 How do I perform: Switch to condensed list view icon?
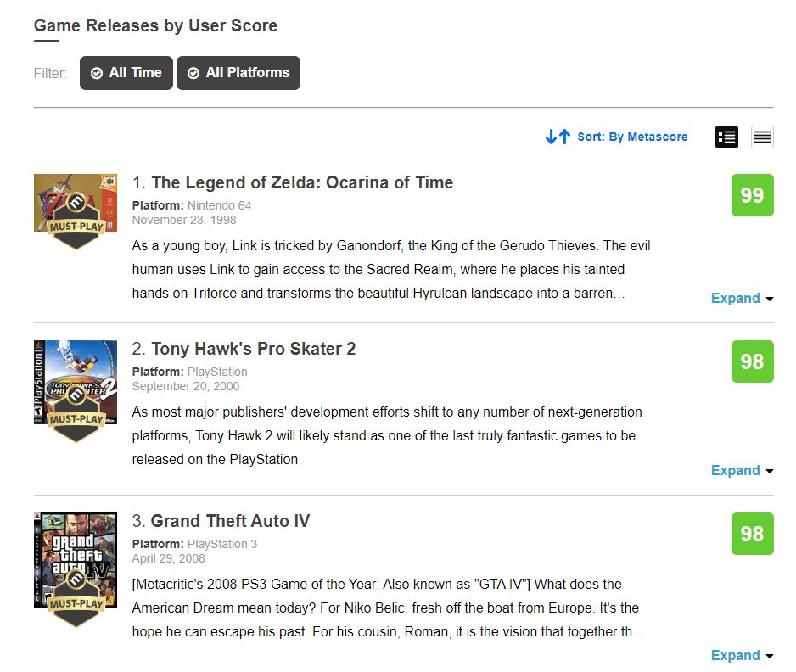click(762, 137)
